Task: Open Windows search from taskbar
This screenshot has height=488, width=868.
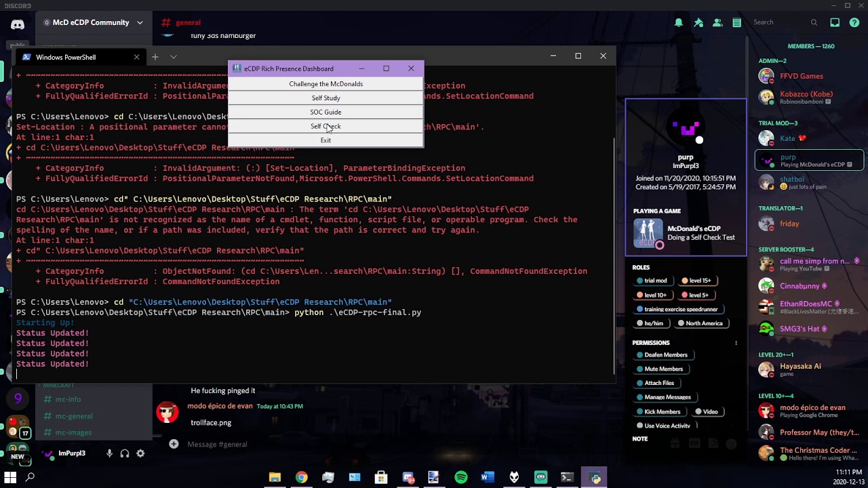Action: [30, 477]
